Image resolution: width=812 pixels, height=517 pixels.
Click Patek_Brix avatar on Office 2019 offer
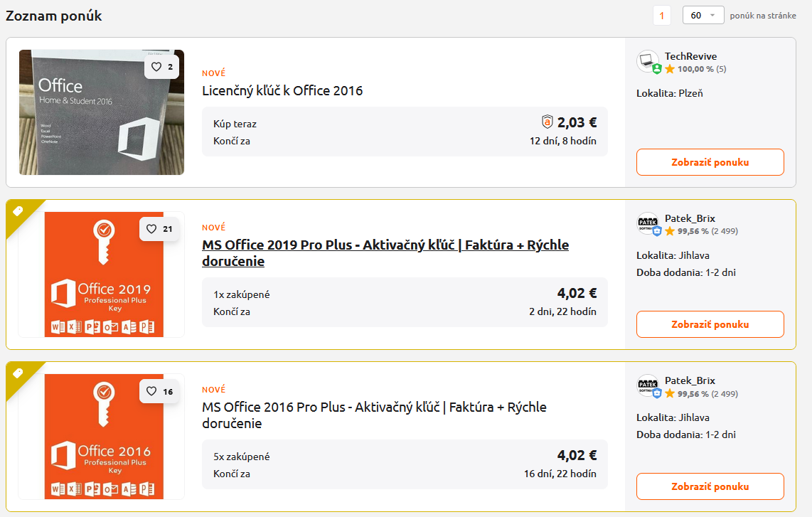pos(648,223)
